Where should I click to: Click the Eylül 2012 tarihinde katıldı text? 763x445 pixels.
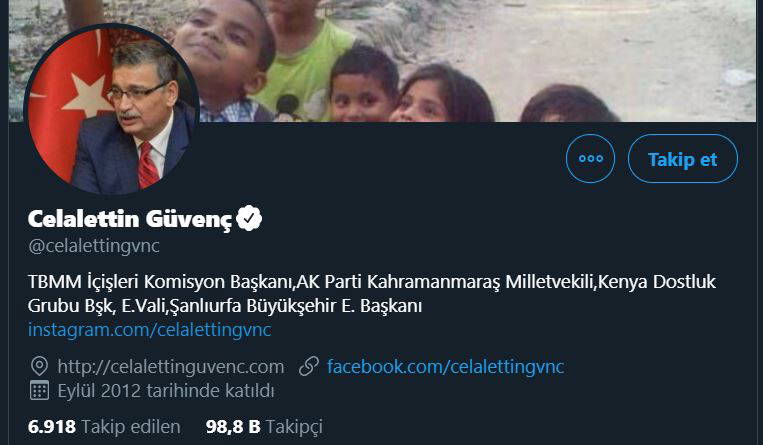coord(166,390)
